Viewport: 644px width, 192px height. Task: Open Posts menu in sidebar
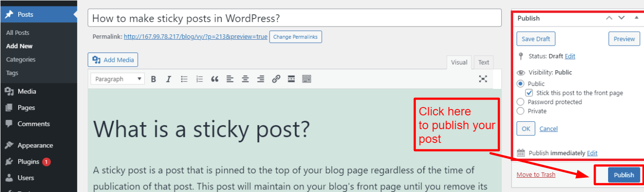[x=38, y=15]
